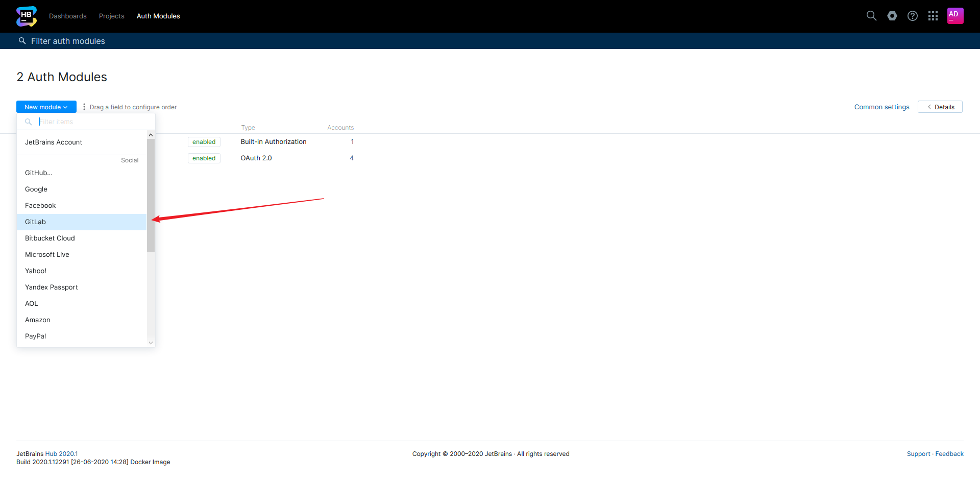Open Hub 2020.1 version link
The height and width of the screenshot is (482, 980).
61,453
